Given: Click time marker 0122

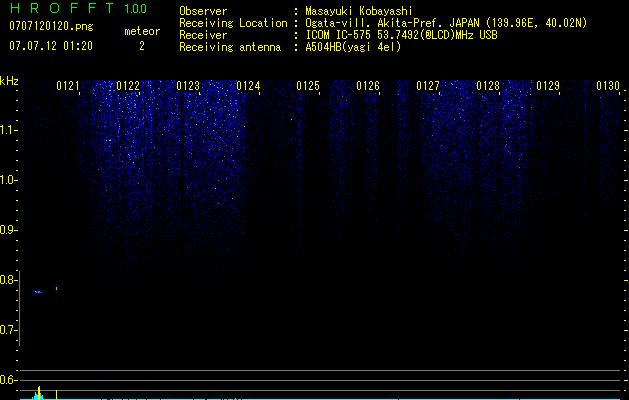Looking at the screenshot, I should 128,85.
